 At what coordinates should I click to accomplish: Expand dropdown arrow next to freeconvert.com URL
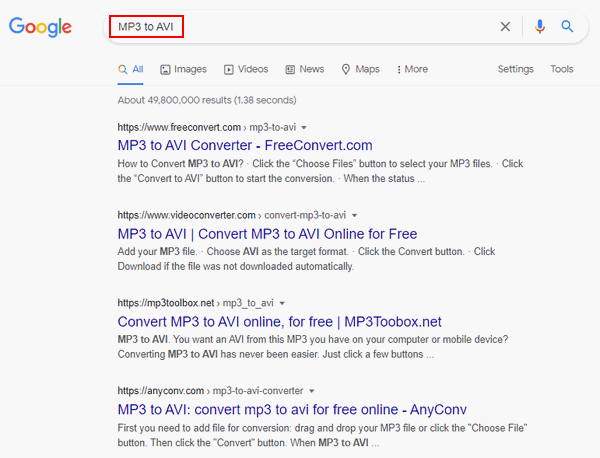[x=304, y=127]
